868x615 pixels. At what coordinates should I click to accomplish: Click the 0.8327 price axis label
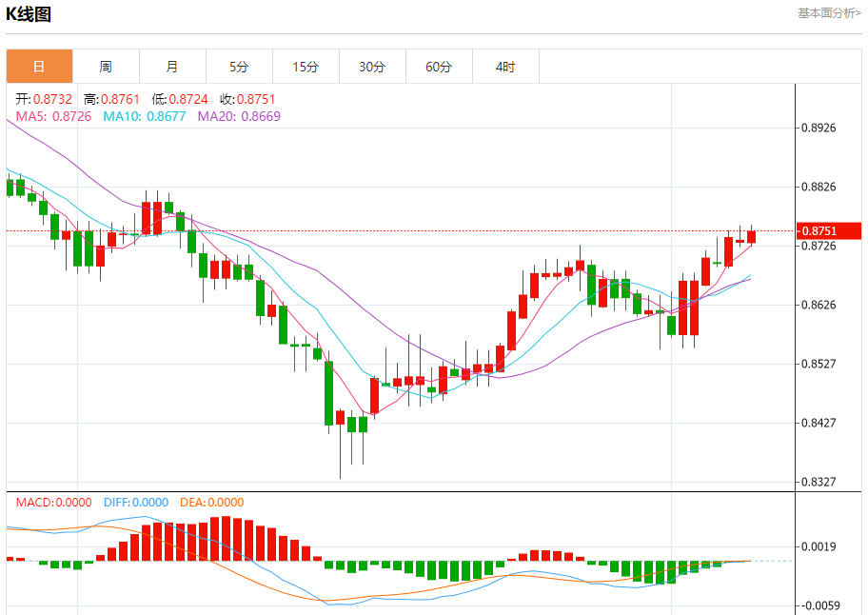(819, 482)
